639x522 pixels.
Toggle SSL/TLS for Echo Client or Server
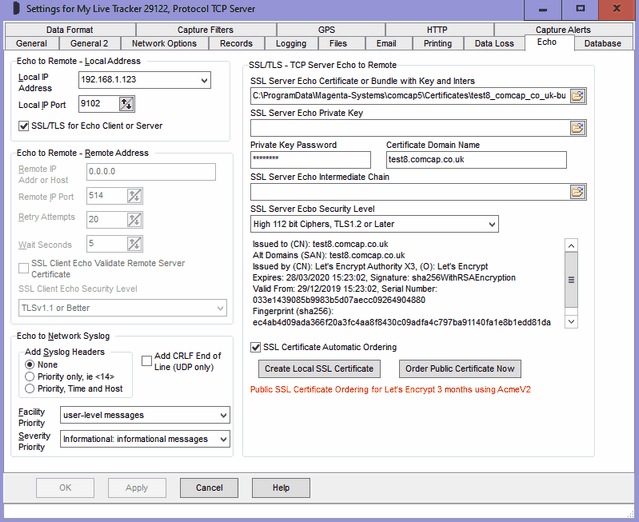[25, 126]
